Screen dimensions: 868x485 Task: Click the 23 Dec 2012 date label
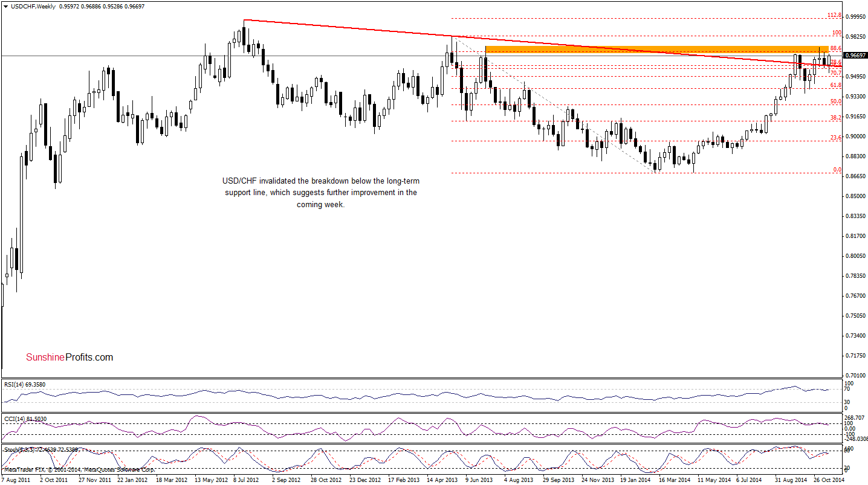click(365, 480)
